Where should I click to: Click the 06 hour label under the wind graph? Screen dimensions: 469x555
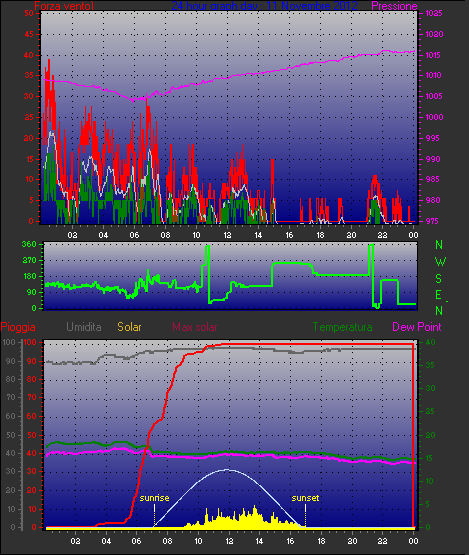click(134, 235)
